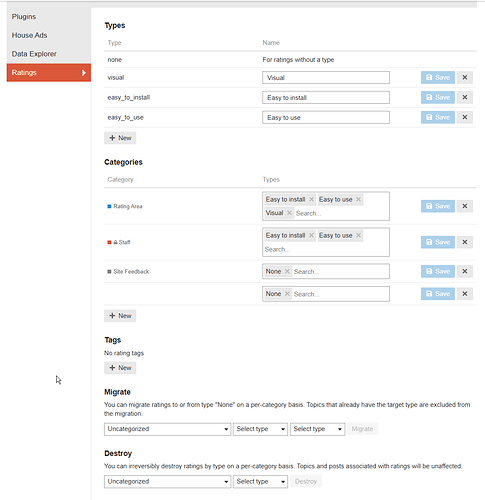The image size is (485, 500).
Task: Open first Select type dropdown in Migrate
Action: pos(260,429)
